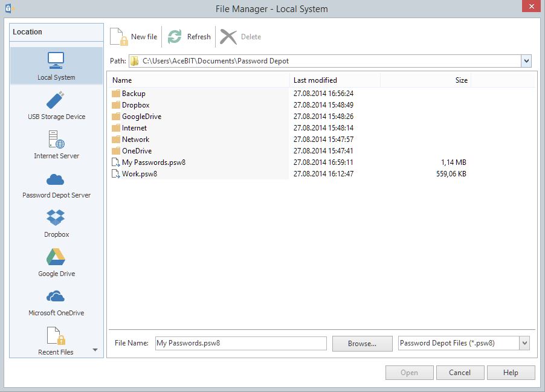Expand the file type dropdown for psw8 files

[524, 342]
